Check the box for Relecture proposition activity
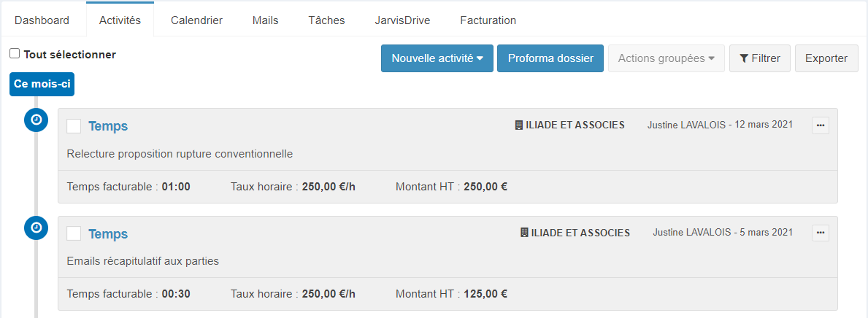 [x=74, y=126]
